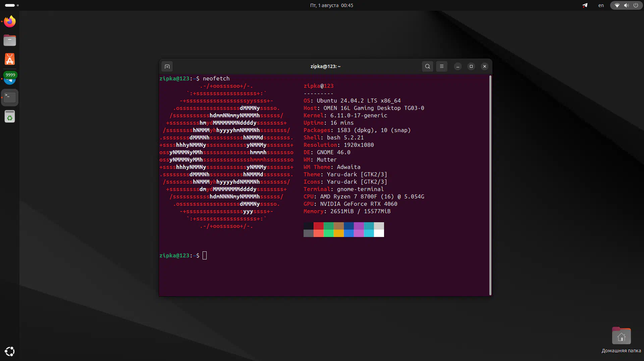Click the terminal prompt cursor
The width and height of the screenshot is (644, 361).
tap(205, 255)
